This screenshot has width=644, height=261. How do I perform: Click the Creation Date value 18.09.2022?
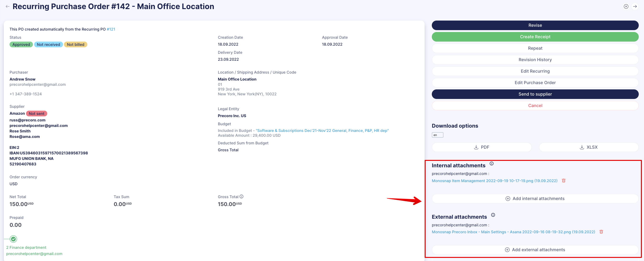pyautogui.click(x=228, y=44)
